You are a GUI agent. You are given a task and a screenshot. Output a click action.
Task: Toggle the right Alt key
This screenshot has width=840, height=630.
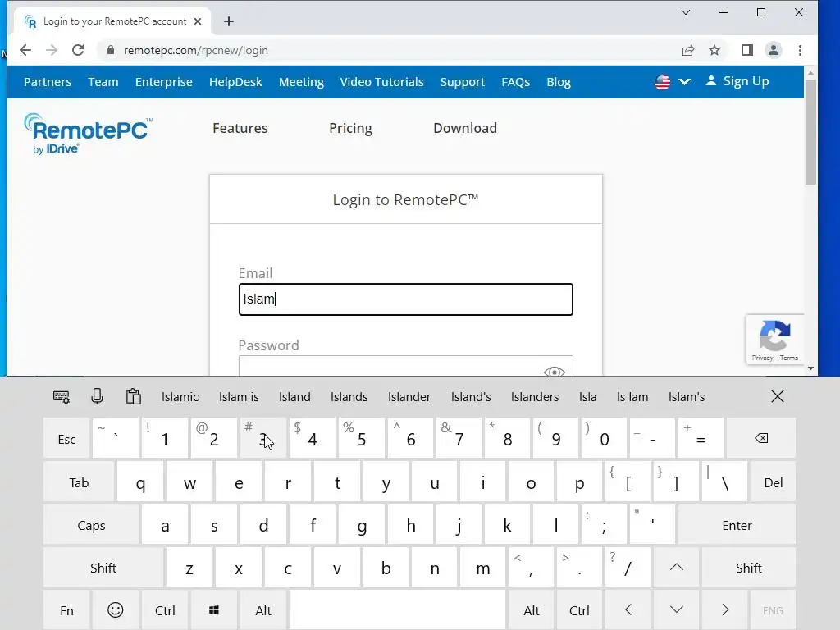(x=531, y=610)
